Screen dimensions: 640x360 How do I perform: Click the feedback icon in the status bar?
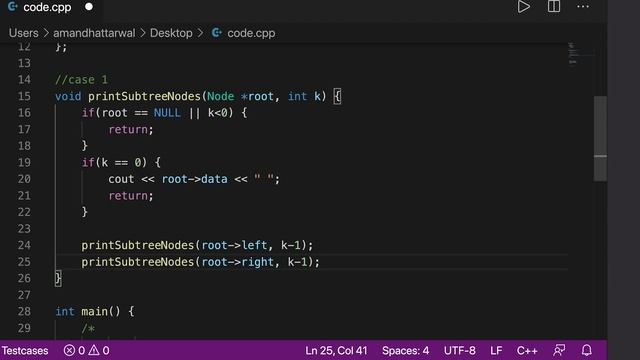pyautogui.click(x=559, y=350)
